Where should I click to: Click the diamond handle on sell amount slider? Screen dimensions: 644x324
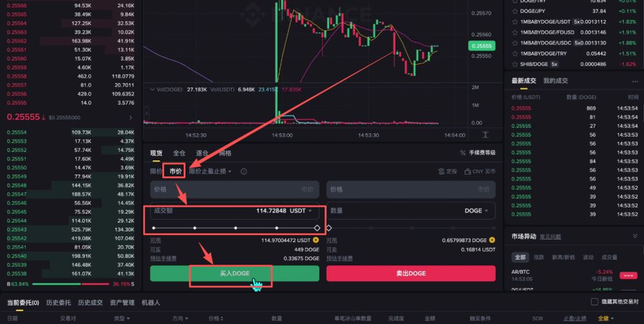click(x=328, y=228)
